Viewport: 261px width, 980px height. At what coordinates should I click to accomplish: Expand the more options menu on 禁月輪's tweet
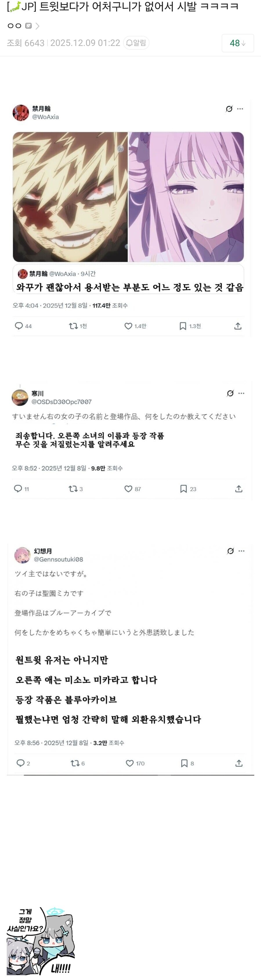(x=240, y=109)
